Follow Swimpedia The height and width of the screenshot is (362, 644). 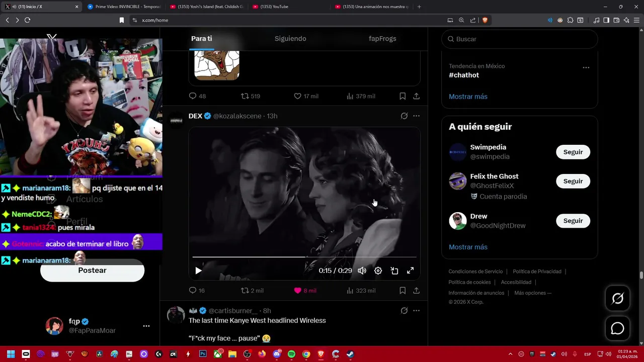click(573, 152)
